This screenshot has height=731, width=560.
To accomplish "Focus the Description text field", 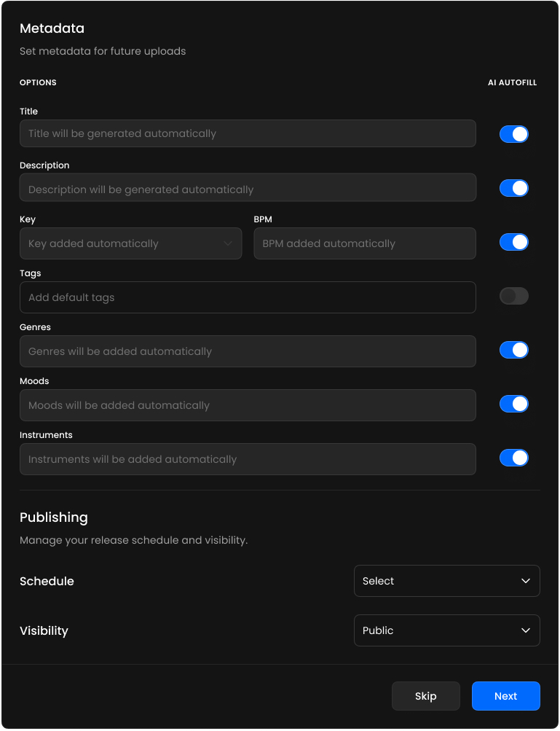I will pyautogui.click(x=248, y=188).
